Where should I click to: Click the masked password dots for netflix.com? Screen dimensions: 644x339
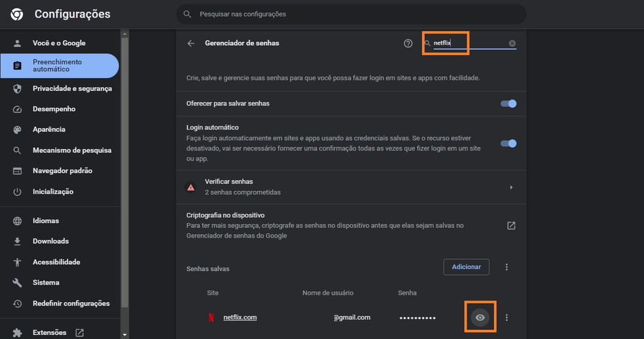click(418, 317)
